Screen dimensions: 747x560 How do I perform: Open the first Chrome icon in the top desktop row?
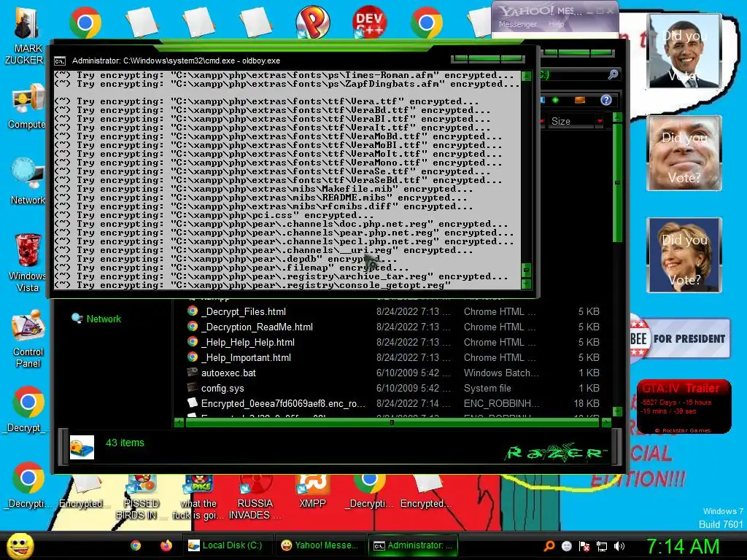coord(85,23)
